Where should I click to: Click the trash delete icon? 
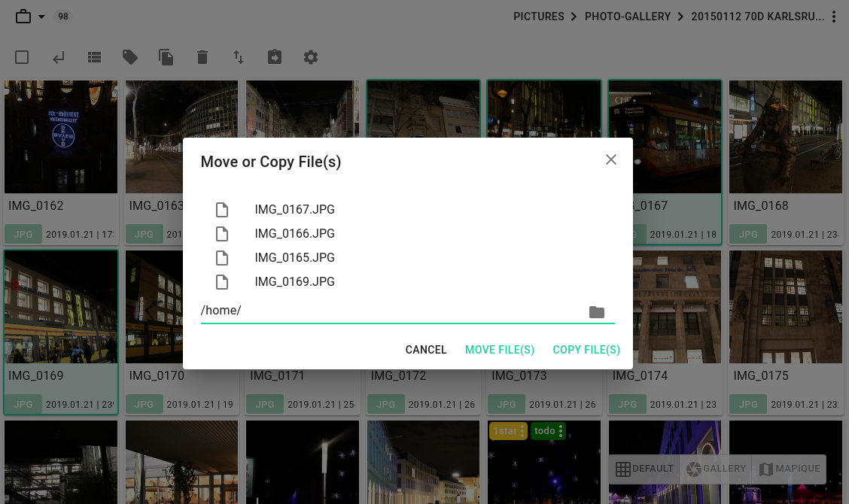(202, 57)
